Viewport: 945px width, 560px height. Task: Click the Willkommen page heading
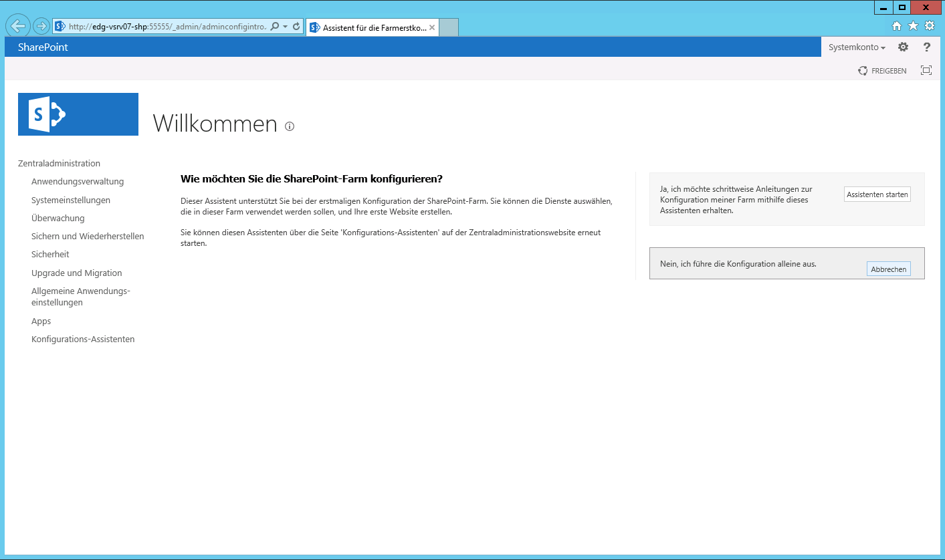[x=215, y=124]
